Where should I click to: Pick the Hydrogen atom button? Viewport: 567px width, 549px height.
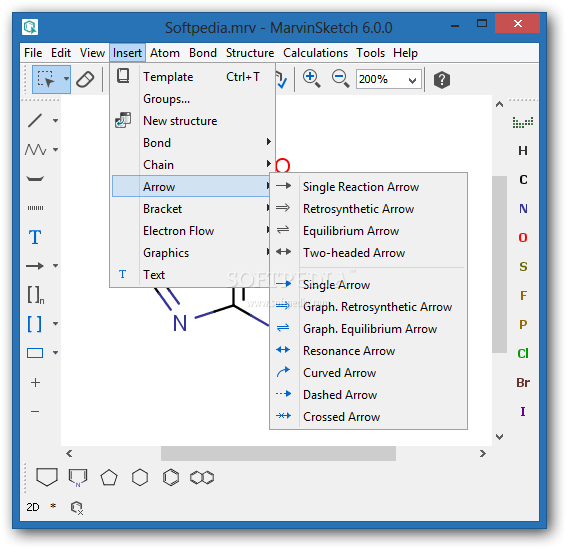(523, 151)
